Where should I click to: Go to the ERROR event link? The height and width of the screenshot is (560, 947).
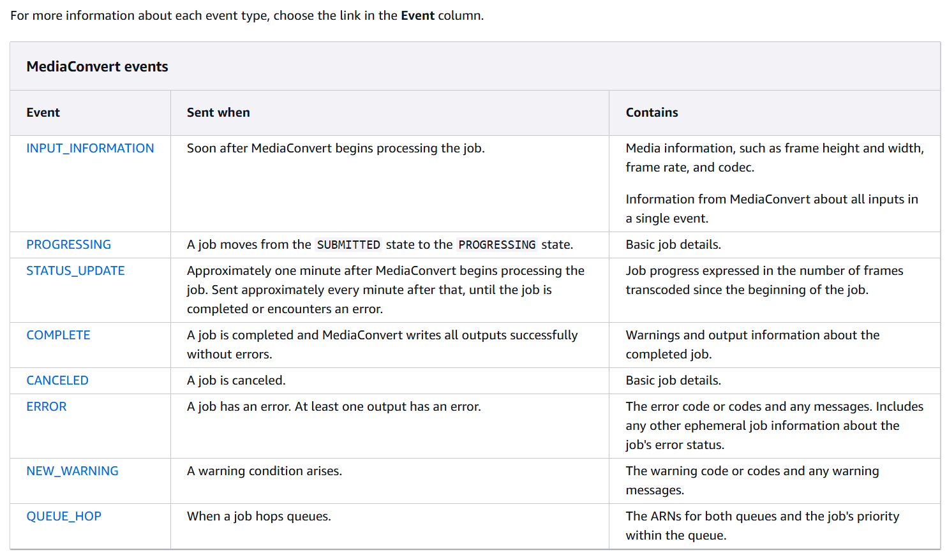pos(46,406)
